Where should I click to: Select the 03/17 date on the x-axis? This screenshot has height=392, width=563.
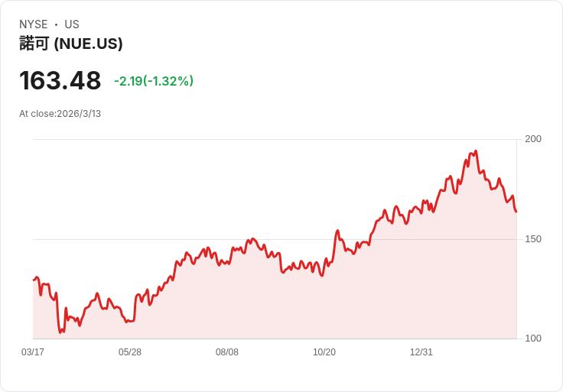click(33, 352)
